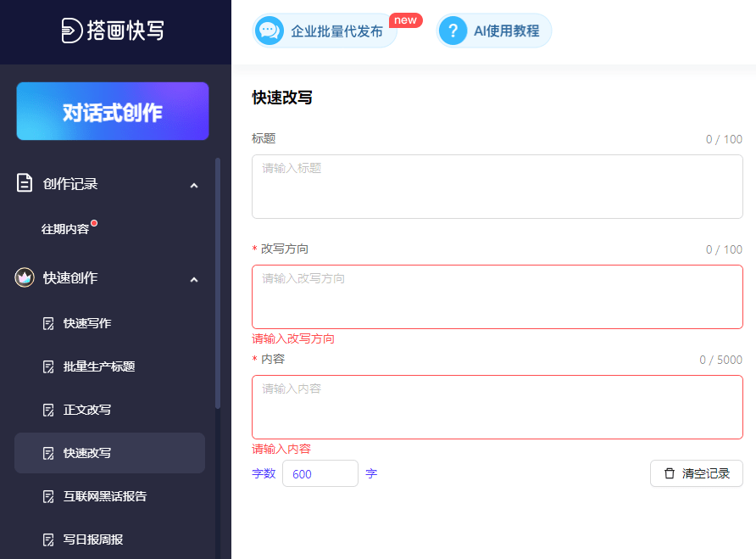
Task: Click the 请输入标题 title input field
Action: [x=498, y=186]
